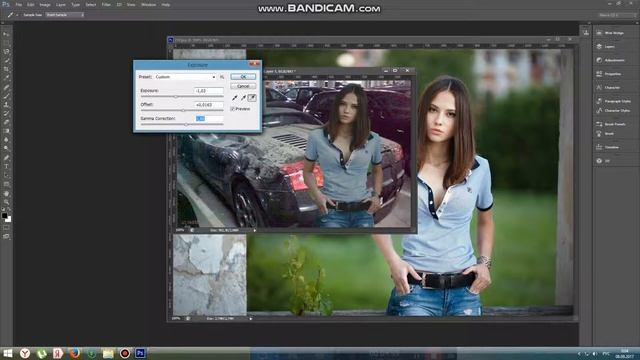Open the Filter menu
The image size is (640, 360).
pyautogui.click(x=106, y=5)
